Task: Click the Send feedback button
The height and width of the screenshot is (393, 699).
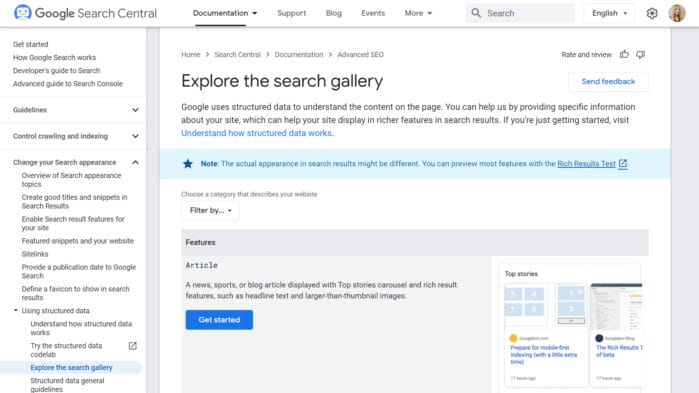Action: (x=608, y=82)
